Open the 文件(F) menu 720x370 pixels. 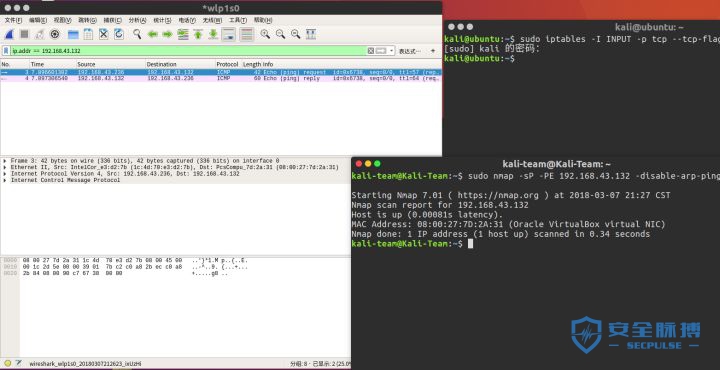13,20
